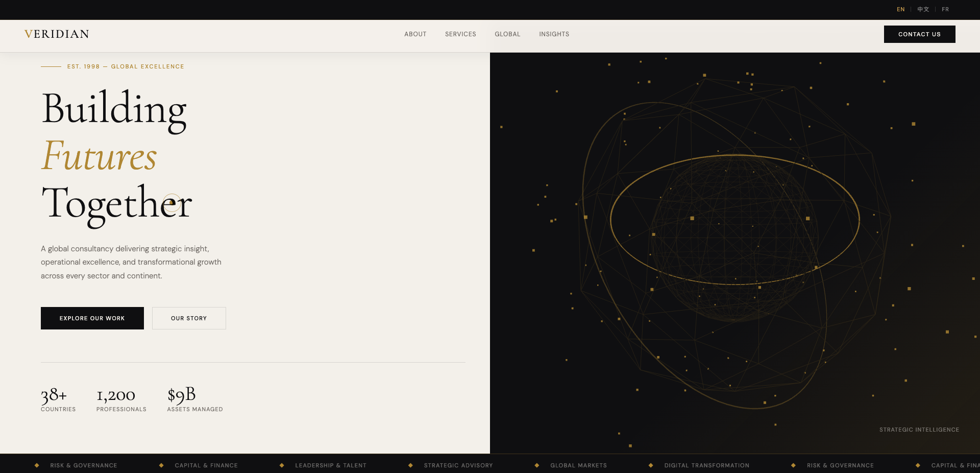Click the Our Story button

tap(189, 318)
